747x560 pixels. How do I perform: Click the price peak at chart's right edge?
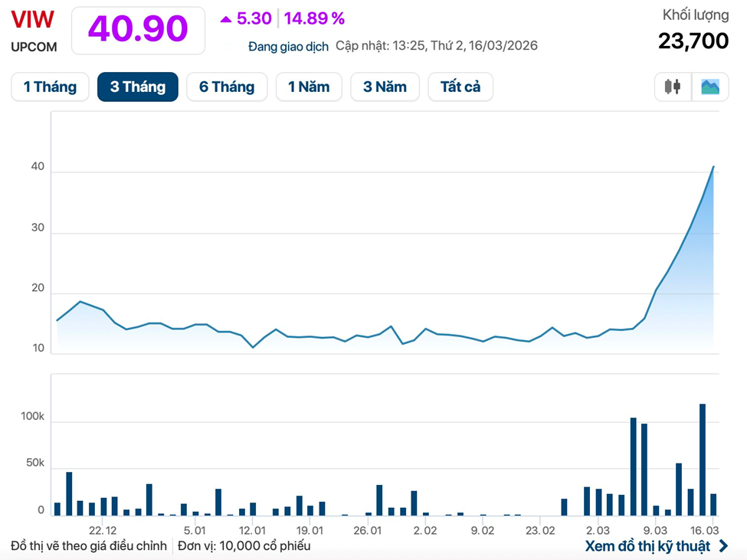pyautogui.click(x=713, y=166)
